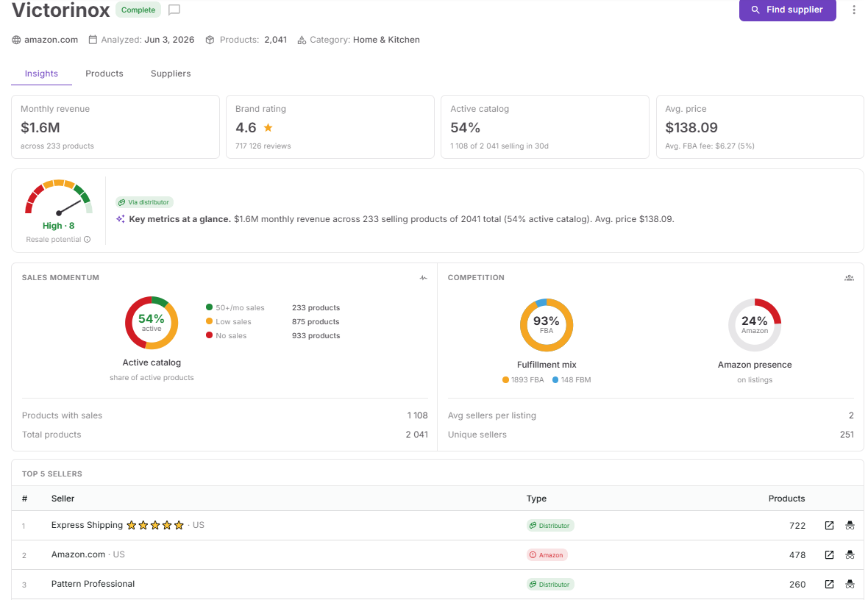Click the '875 products' value
Viewport: 868px width, 600px height.
[316, 321]
